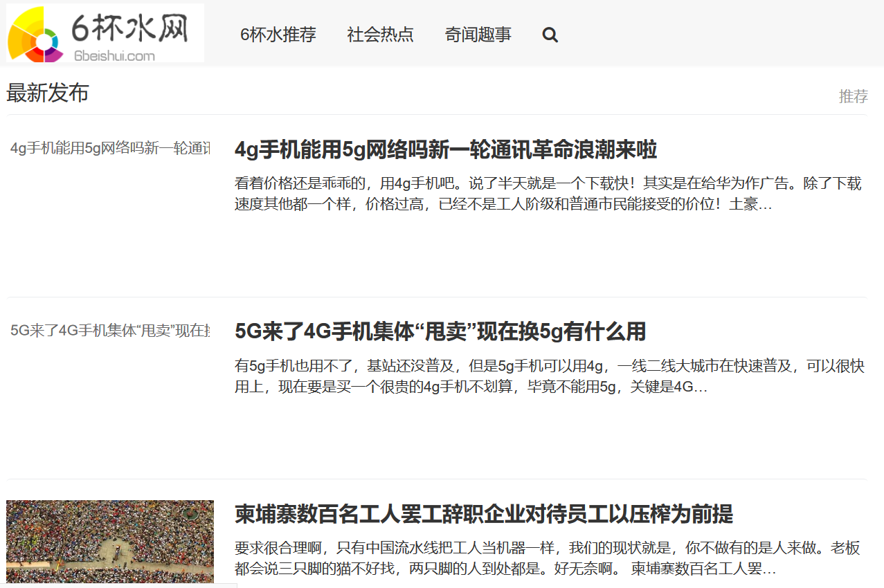Open 奇闻趣事 navigation item

coord(478,35)
